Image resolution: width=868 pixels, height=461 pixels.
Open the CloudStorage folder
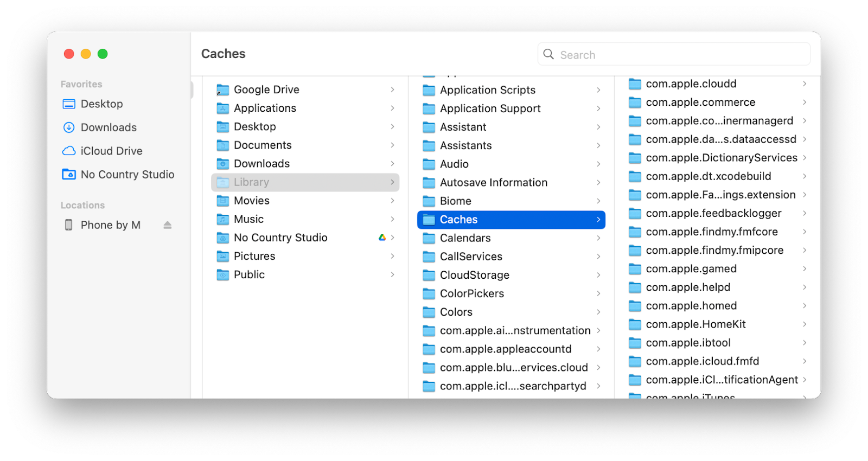(475, 274)
